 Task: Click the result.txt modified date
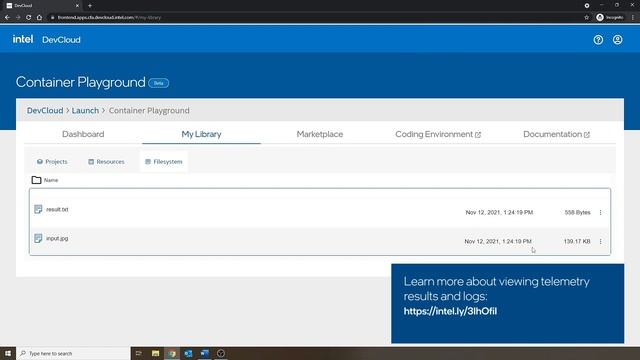499,212
